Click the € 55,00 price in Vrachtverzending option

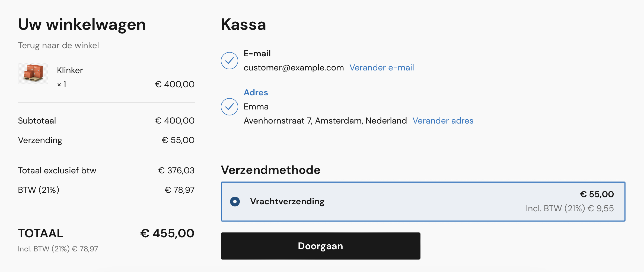click(597, 195)
